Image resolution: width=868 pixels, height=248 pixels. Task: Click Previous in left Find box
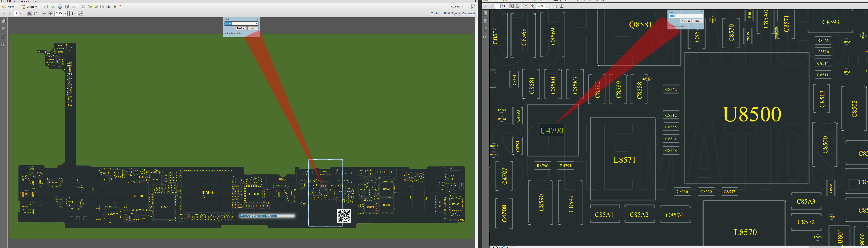(241, 28)
